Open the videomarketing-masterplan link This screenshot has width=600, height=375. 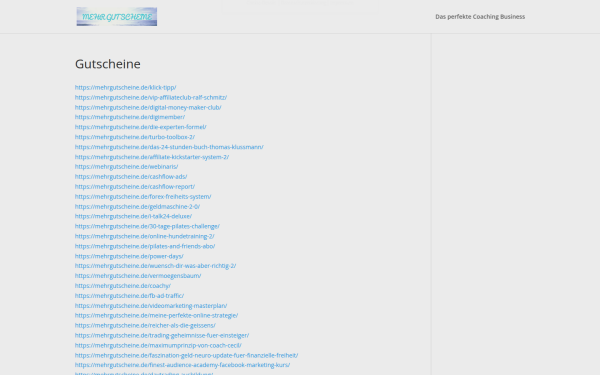point(151,305)
